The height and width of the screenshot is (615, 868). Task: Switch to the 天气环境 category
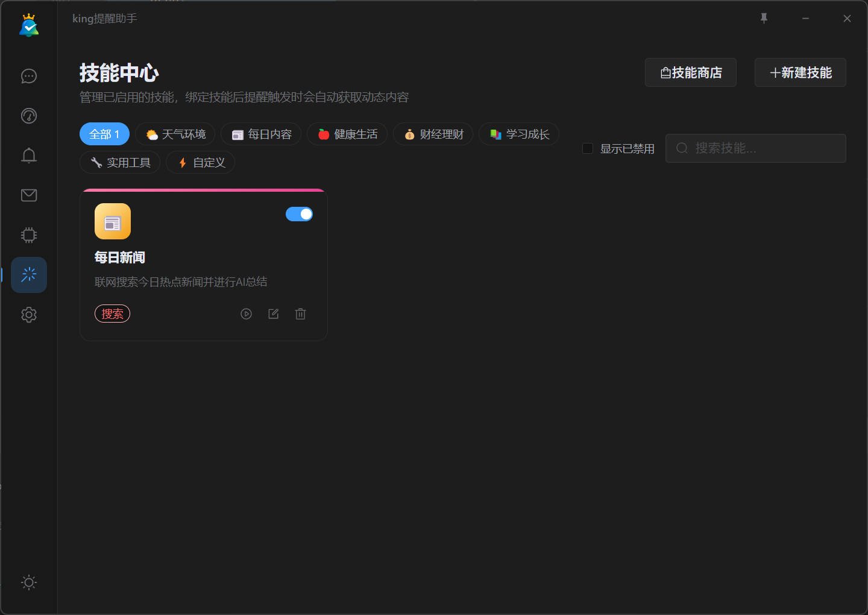[x=175, y=134]
